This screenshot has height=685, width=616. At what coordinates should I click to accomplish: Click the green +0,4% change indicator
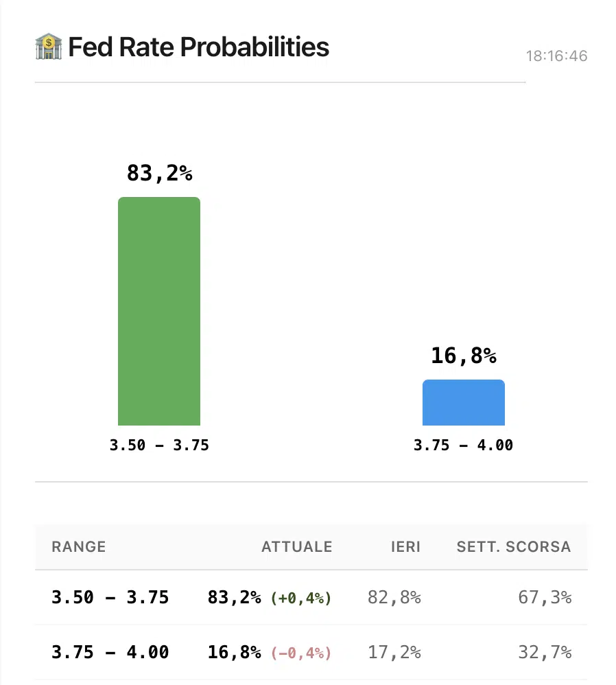[x=301, y=599]
